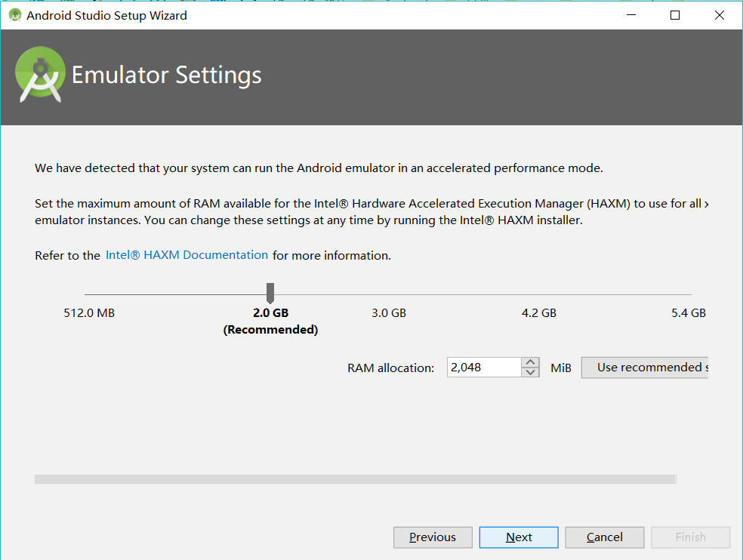Go back with the Previous button

433,537
